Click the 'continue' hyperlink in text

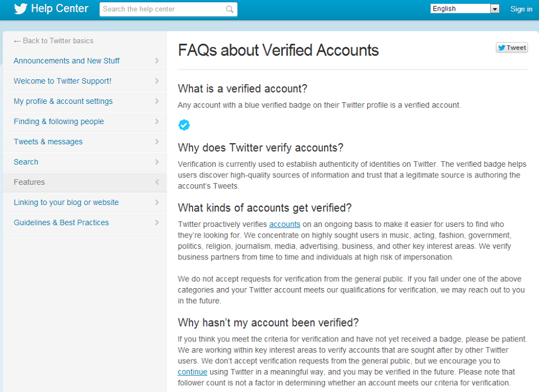tap(193, 372)
